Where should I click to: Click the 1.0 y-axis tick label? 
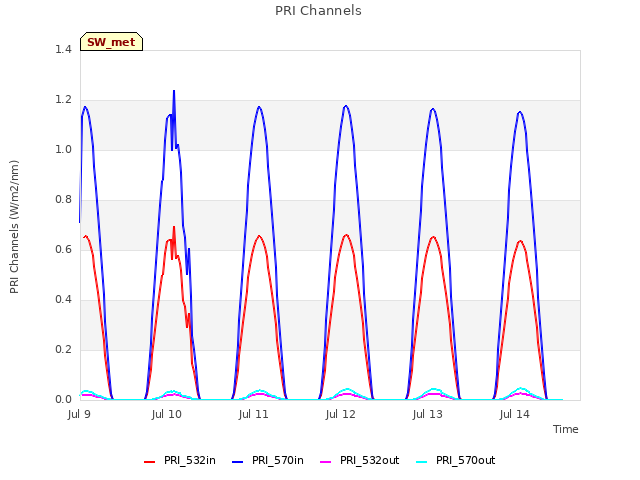click(63, 149)
